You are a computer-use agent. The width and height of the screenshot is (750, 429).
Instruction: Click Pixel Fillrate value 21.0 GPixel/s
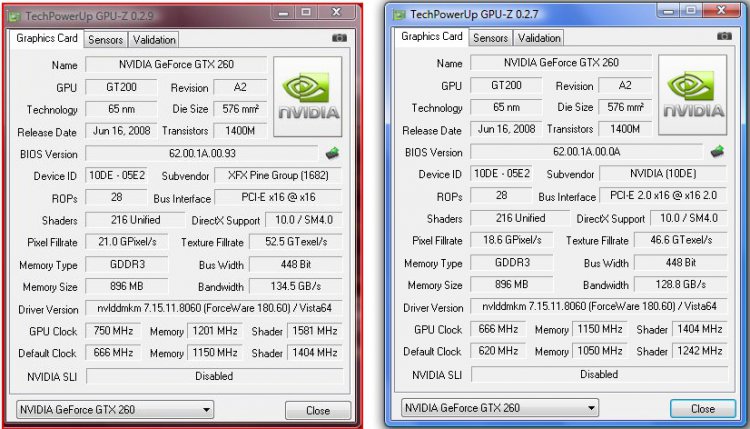[x=127, y=242]
